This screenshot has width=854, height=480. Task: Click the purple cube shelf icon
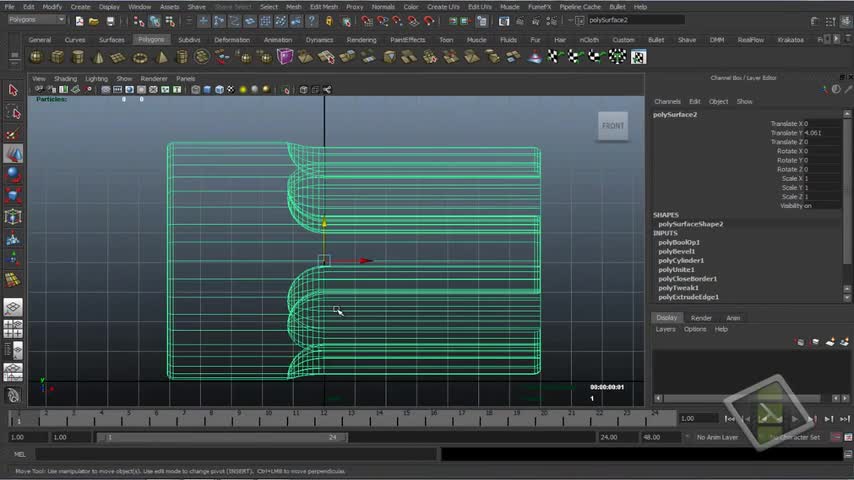coord(286,57)
